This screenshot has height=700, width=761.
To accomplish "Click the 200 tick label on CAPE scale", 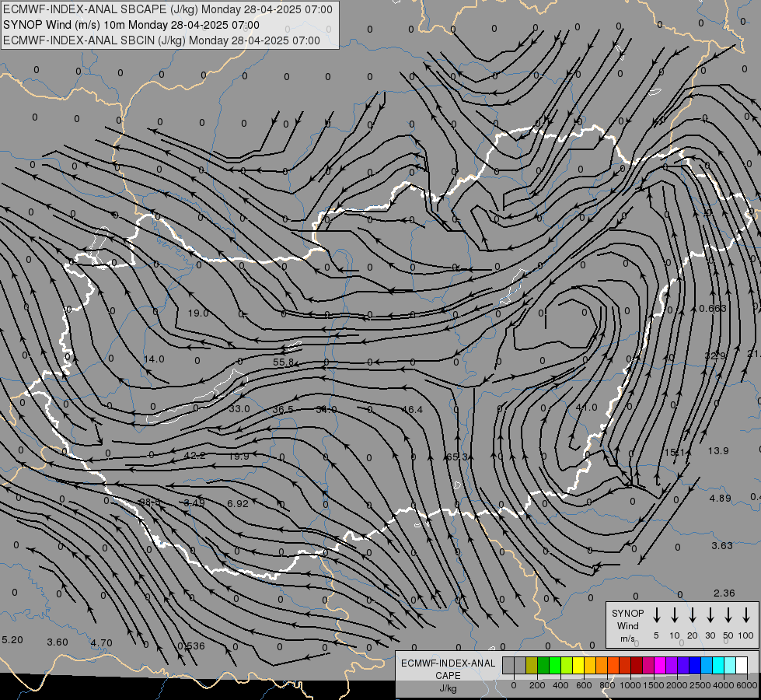I will [537, 685].
